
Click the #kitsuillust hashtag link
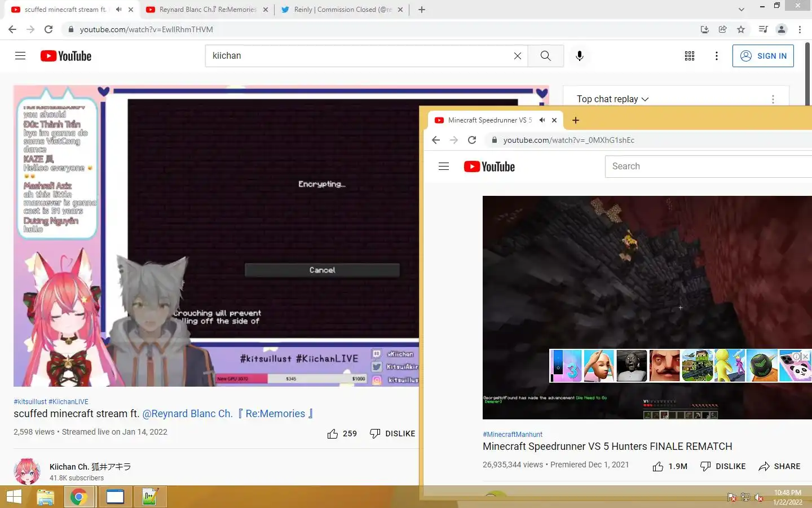30,402
